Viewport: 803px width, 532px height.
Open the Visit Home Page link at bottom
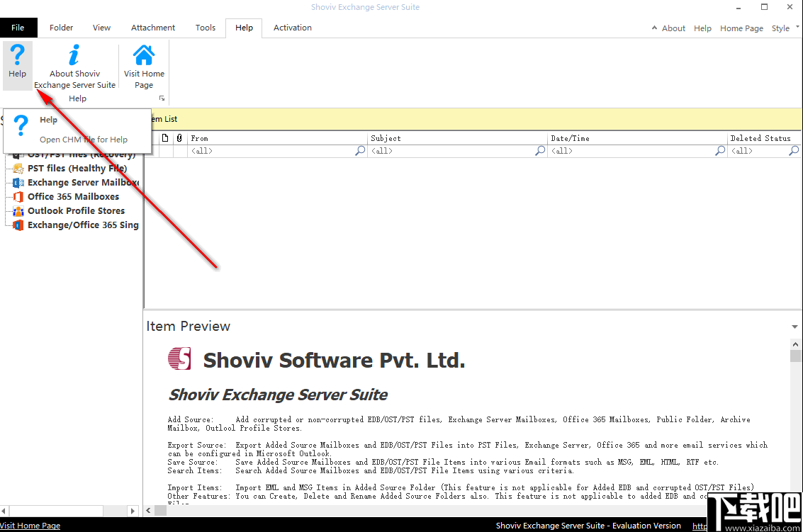(30, 525)
